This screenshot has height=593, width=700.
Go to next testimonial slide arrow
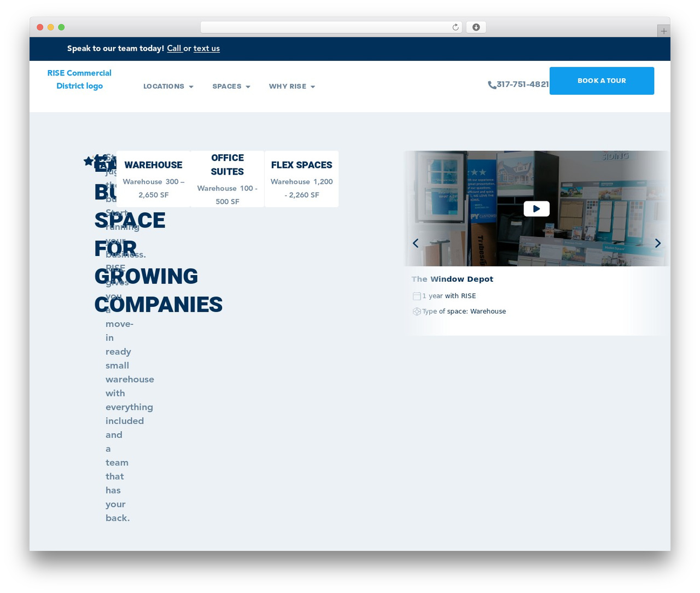tap(658, 243)
